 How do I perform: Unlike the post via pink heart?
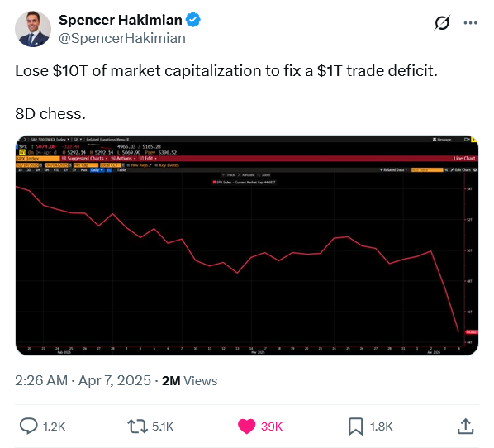246,427
